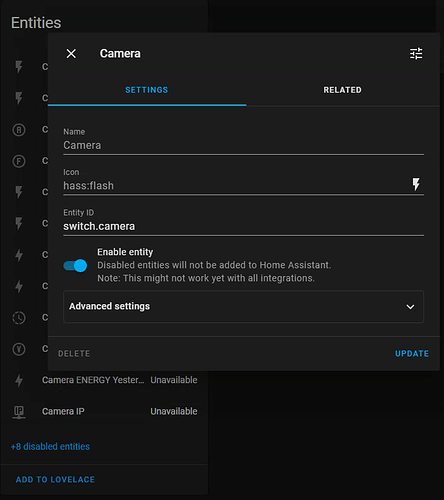Switch to the SETTINGS tab
This screenshot has height=500, width=444.
[147, 90]
